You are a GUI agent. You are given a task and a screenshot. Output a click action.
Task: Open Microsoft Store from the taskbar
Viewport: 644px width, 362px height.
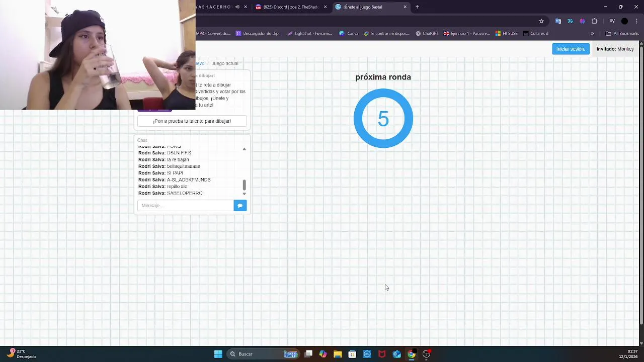pos(352,354)
